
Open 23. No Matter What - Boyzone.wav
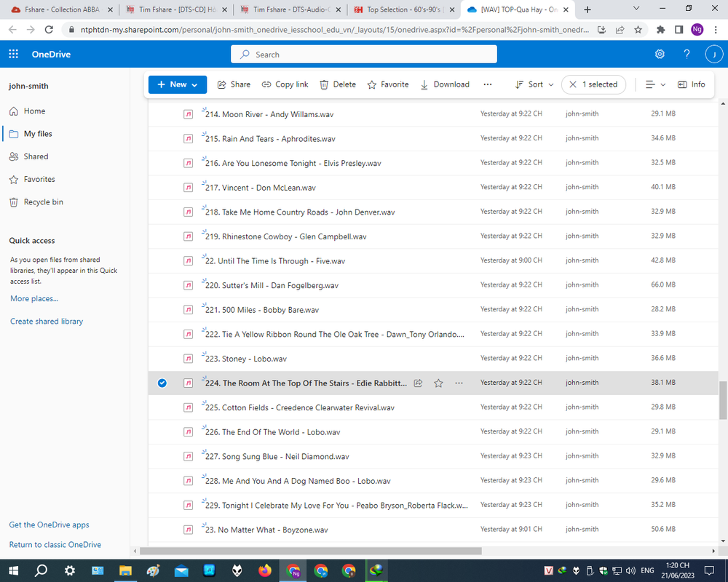[266, 530]
